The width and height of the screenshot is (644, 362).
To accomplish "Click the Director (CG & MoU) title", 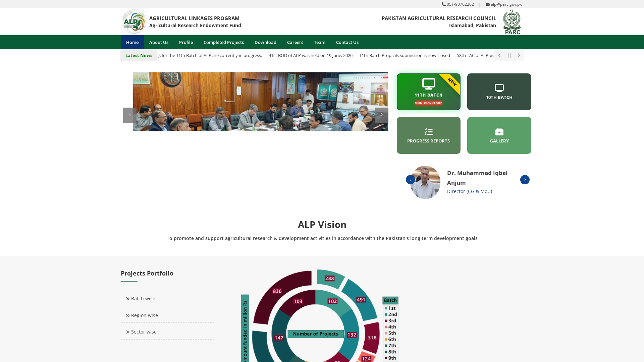I will point(470,191).
